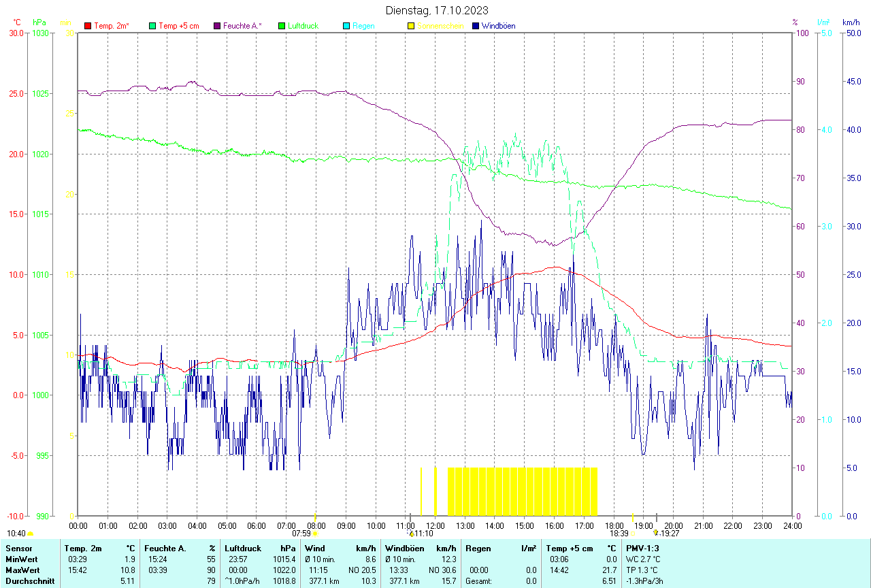Click the Temp +5 cm maximum value '21.7'
Image resolution: width=871 pixels, height=588 pixels.
click(x=610, y=570)
